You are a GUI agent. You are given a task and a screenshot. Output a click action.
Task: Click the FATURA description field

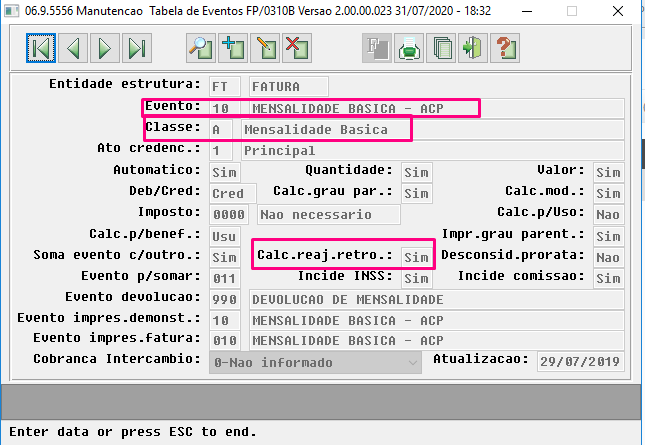289,86
